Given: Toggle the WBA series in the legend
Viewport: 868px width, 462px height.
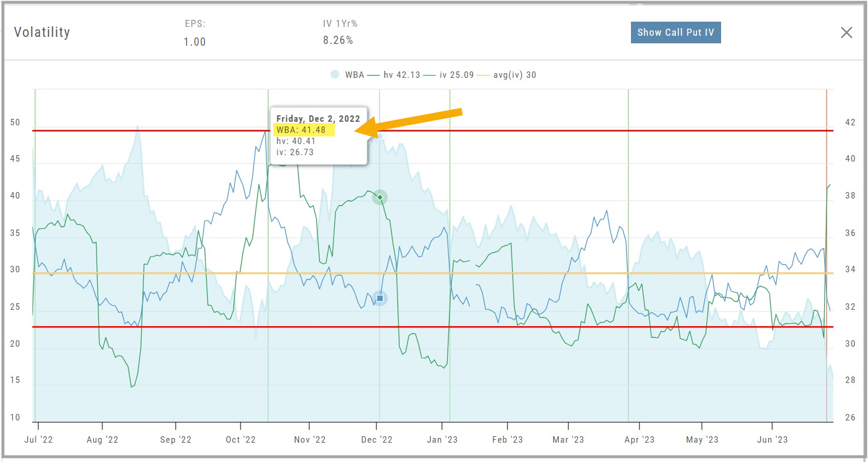Looking at the screenshot, I should click(346, 75).
